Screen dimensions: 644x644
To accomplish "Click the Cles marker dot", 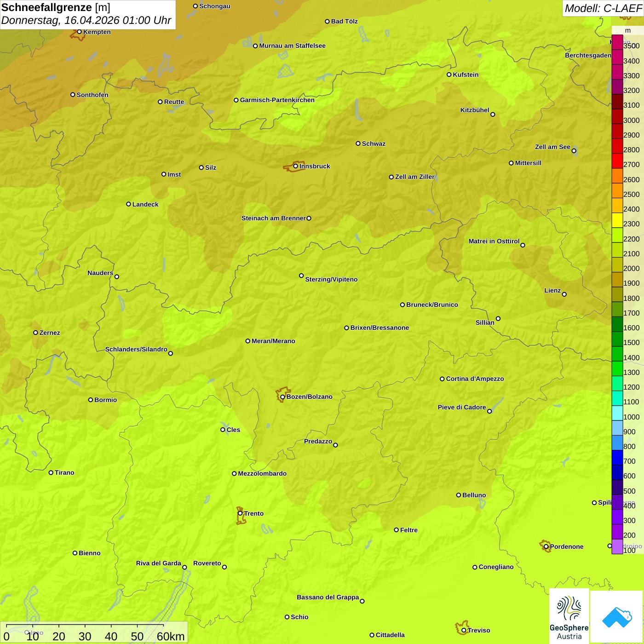I will pyautogui.click(x=223, y=430).
